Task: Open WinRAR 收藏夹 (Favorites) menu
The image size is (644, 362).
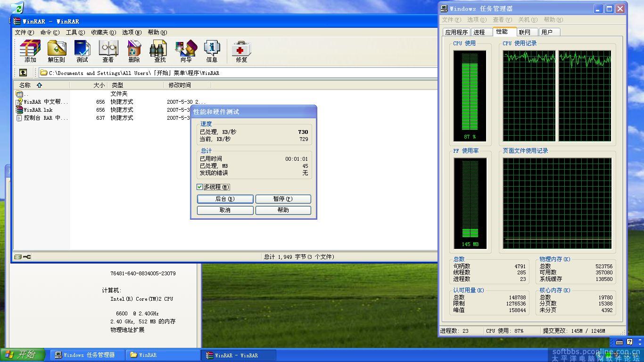Action: 103,33
